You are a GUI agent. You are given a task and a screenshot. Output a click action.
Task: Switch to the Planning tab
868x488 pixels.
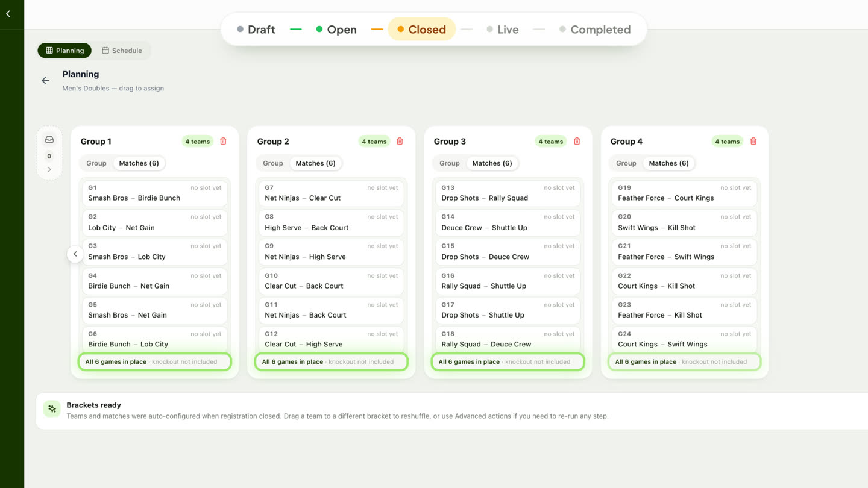pos(64,51)
